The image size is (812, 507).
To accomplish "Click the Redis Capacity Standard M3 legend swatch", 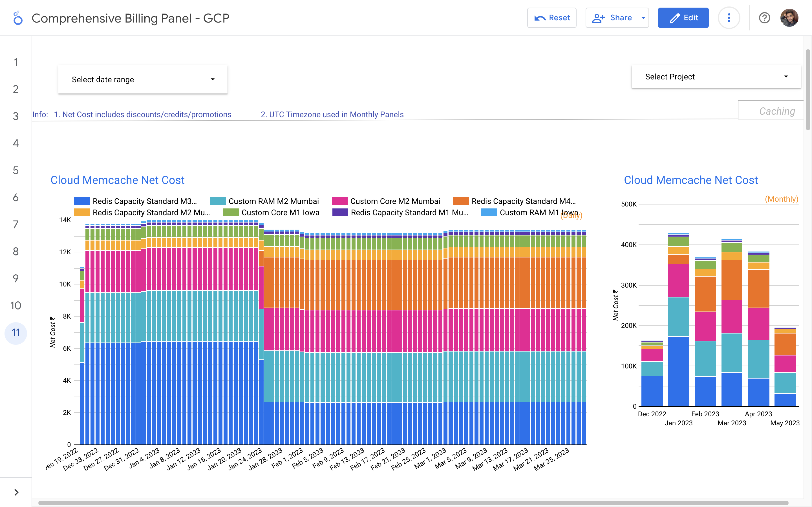I will 82,201.
